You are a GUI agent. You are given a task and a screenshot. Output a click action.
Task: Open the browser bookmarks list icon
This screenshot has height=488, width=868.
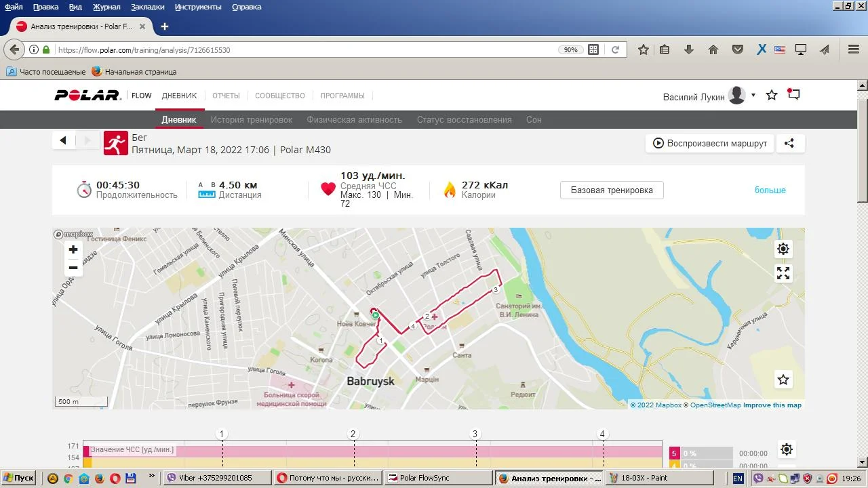(x=665, y=49)
